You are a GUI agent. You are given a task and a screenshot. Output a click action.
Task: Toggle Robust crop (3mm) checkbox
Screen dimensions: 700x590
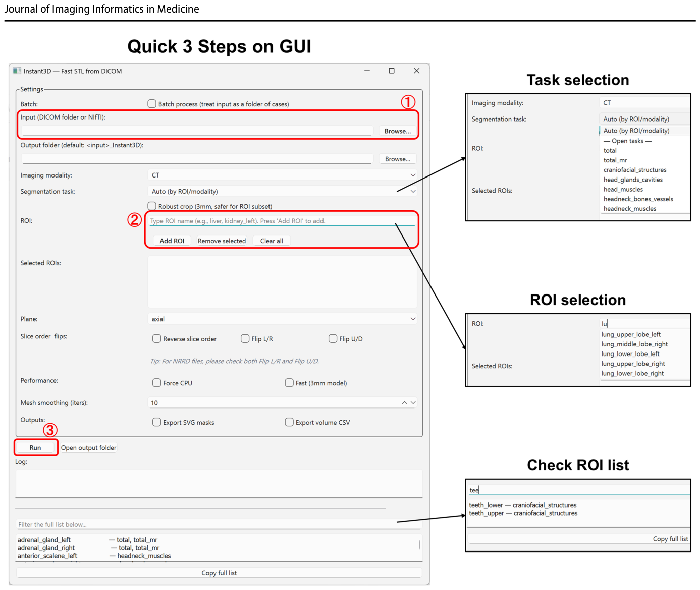[x=152, y=206]
